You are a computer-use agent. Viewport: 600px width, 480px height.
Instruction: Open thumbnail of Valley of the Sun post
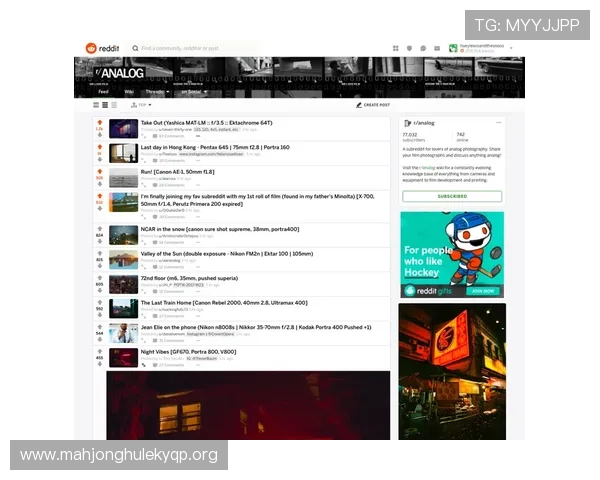click(123, 260)
